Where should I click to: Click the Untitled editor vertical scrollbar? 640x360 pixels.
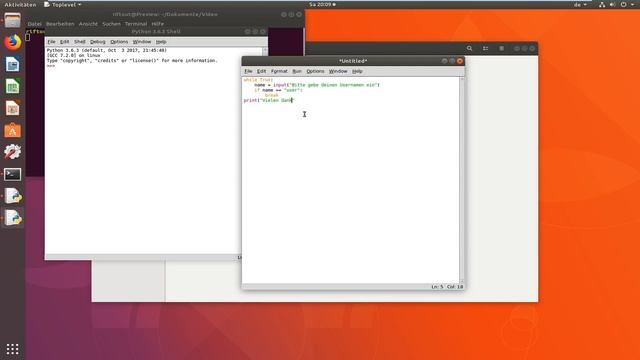point(462,180)
